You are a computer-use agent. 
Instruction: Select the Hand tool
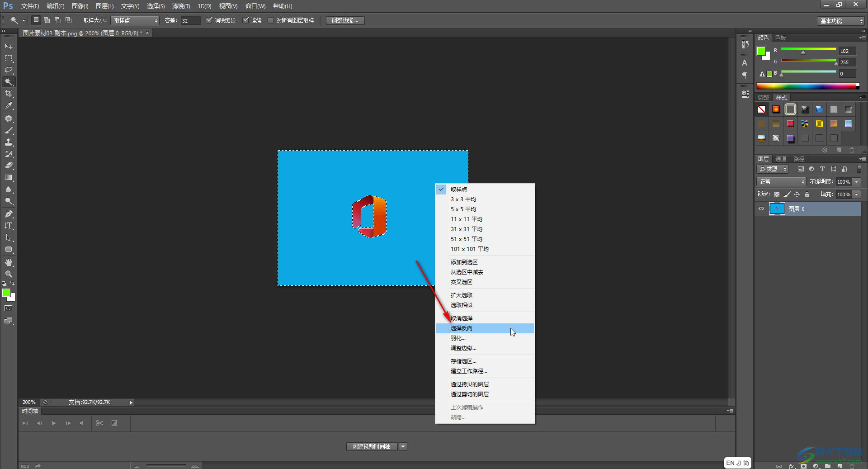(x=9, y=262)
